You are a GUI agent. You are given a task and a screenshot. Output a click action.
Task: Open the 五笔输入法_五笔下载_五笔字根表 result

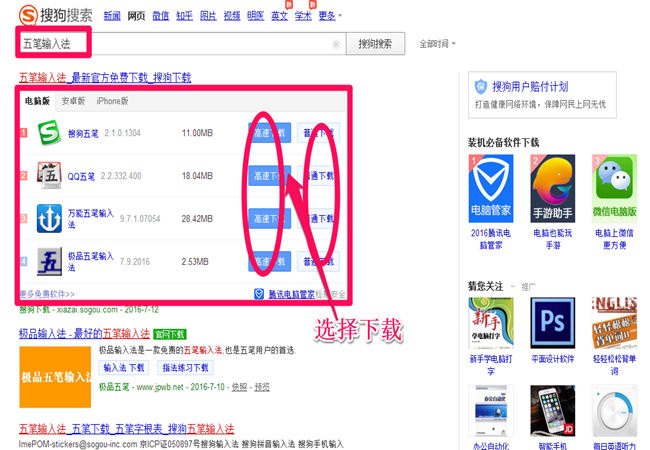click(x=126, y=429)
